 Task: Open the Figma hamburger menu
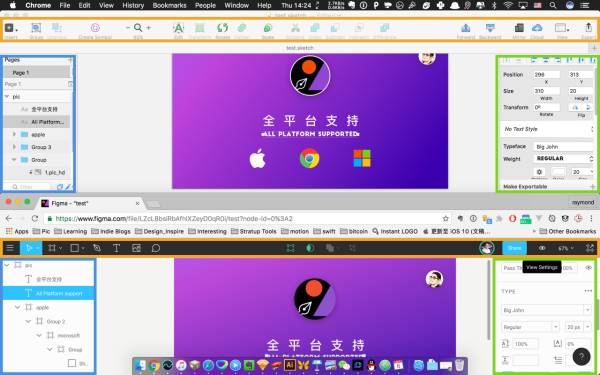pyautogui.click(x=10, y=248)
